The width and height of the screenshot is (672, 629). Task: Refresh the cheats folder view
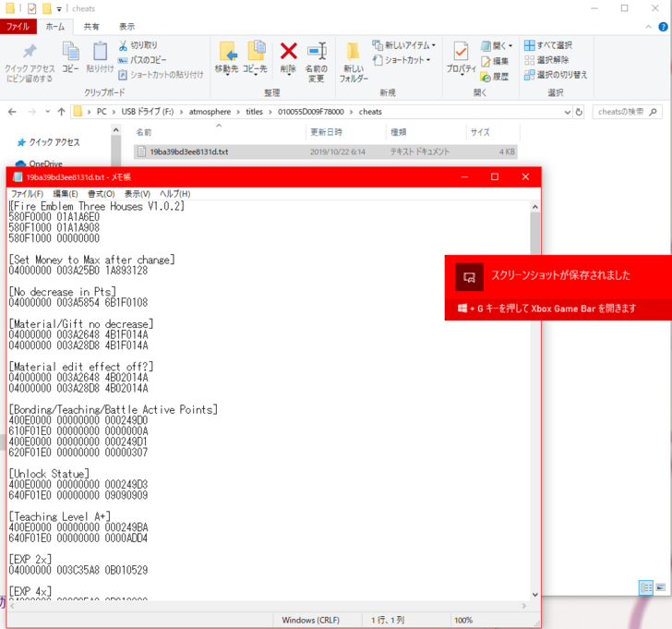click(579, 112)
